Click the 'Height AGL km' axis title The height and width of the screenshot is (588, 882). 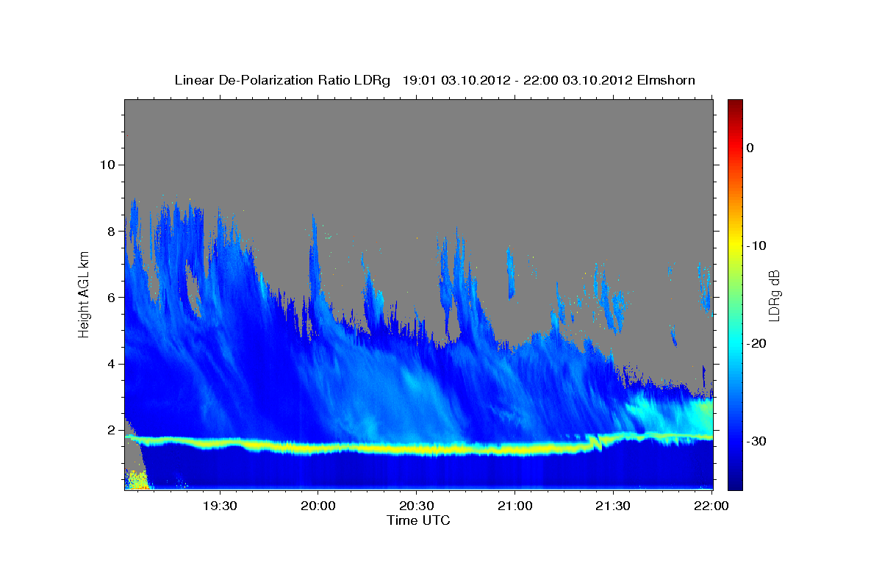pyautogui.click(x=85, y=294)
